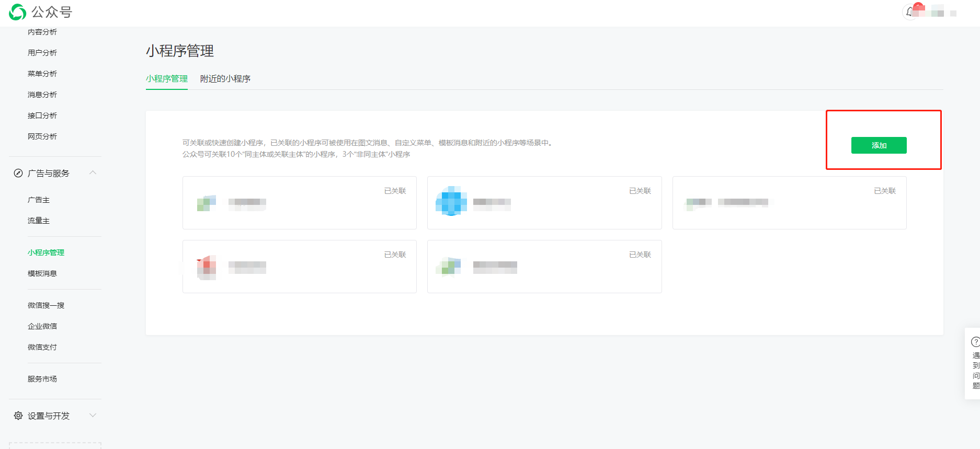980x449 pixels.
Task: Select the 小程序管理 tab
Action: [x=166, y=79]
